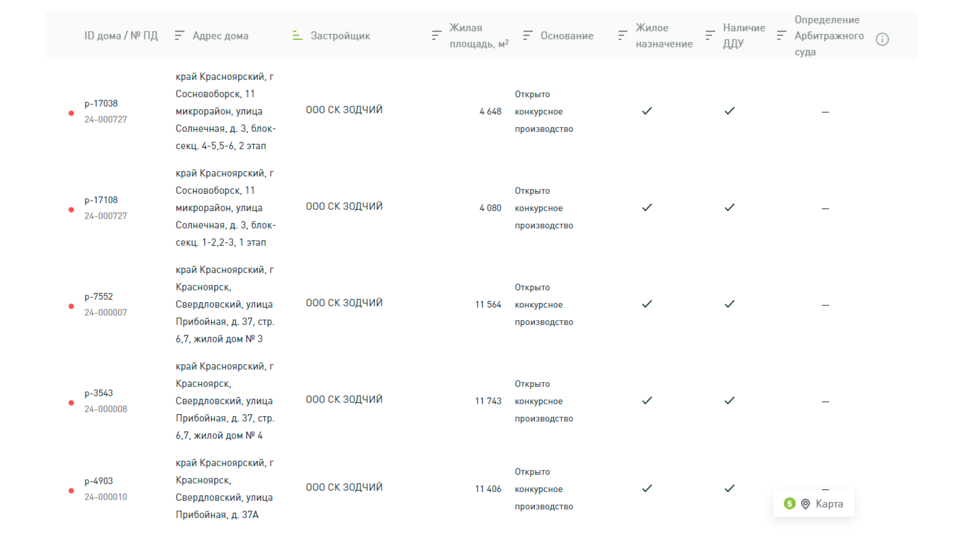Click Жилое назначение checkmark for p-3543
This screenshot has width=957, height=554.
point(647,400)
